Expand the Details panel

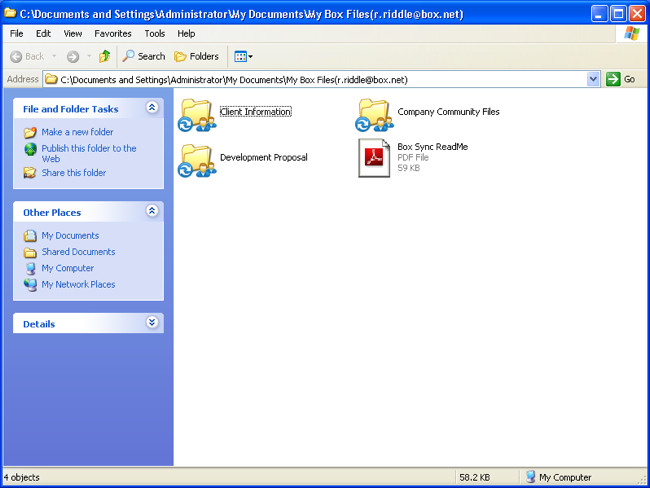coord(152,322)
